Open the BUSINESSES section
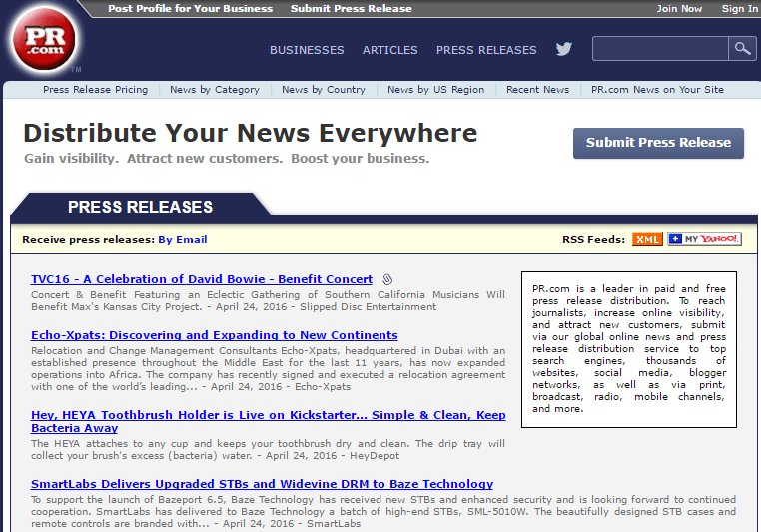Screen dimensions: 761x532 (x=307, y=50)
